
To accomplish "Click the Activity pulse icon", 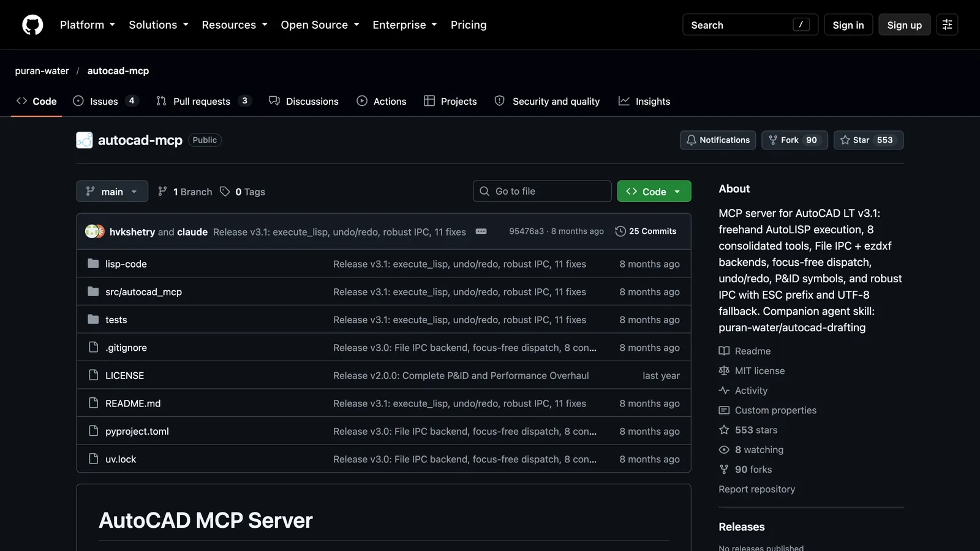I will click(x=724, y=390).
